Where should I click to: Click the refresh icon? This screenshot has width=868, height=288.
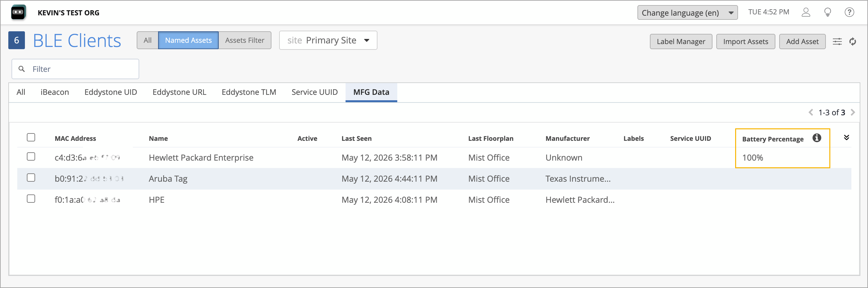pyautogui.click(x=852, y=42)
